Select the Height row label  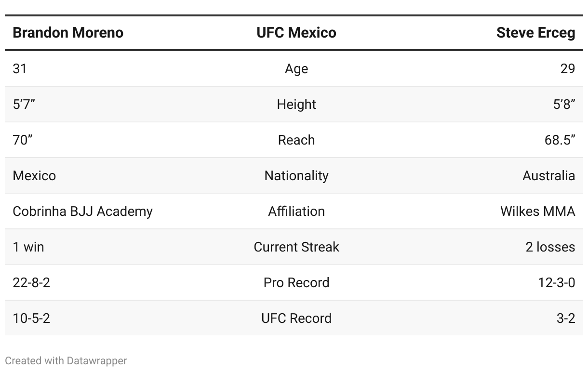coord(296,105)
